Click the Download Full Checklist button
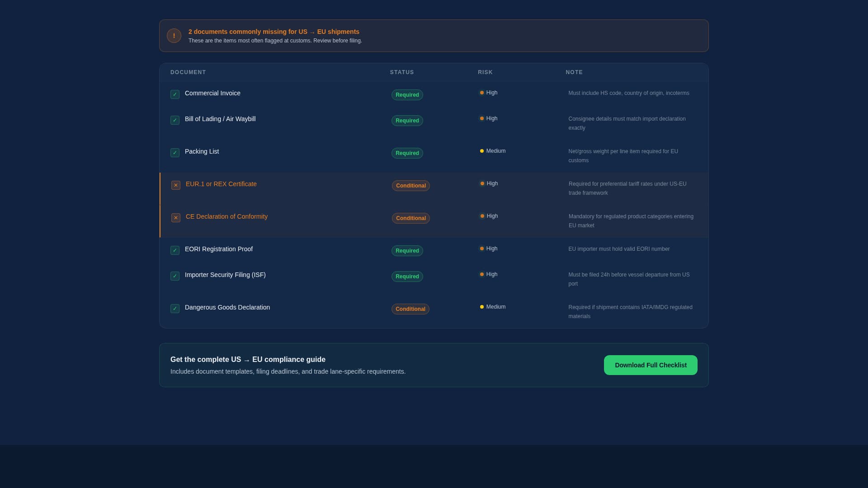This screenshot has height=488, width=868. tap(651, 365)
